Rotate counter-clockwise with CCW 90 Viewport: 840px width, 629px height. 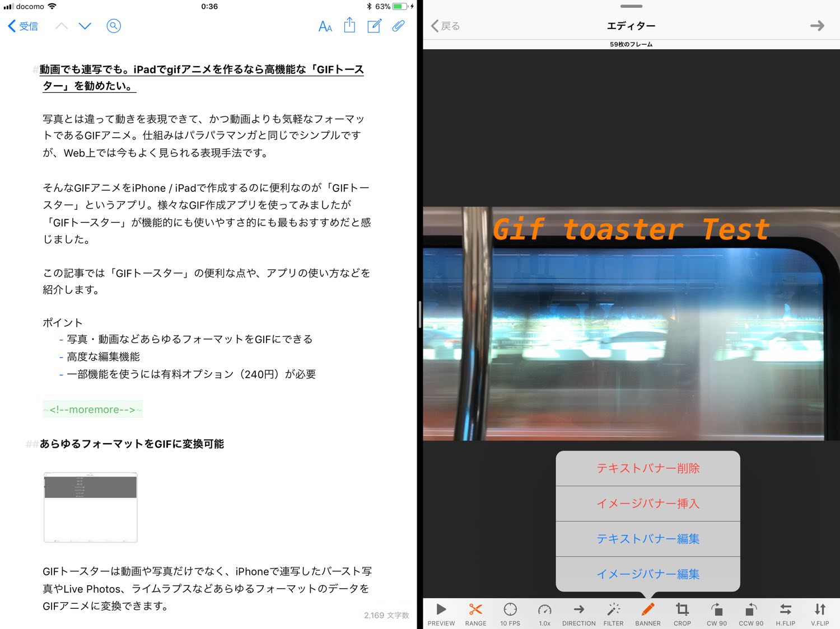point(751,614)
